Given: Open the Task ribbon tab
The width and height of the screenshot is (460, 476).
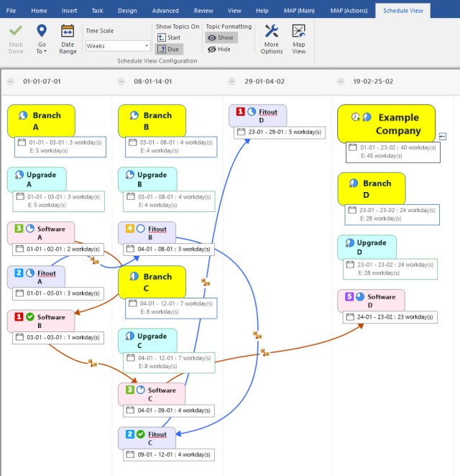Looking at the screenshot, I should [97, 11].
